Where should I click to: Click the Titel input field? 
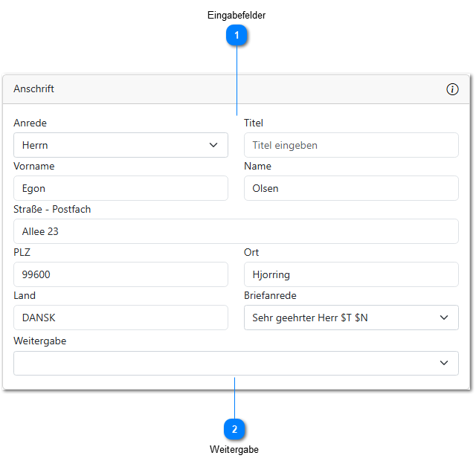351,145
